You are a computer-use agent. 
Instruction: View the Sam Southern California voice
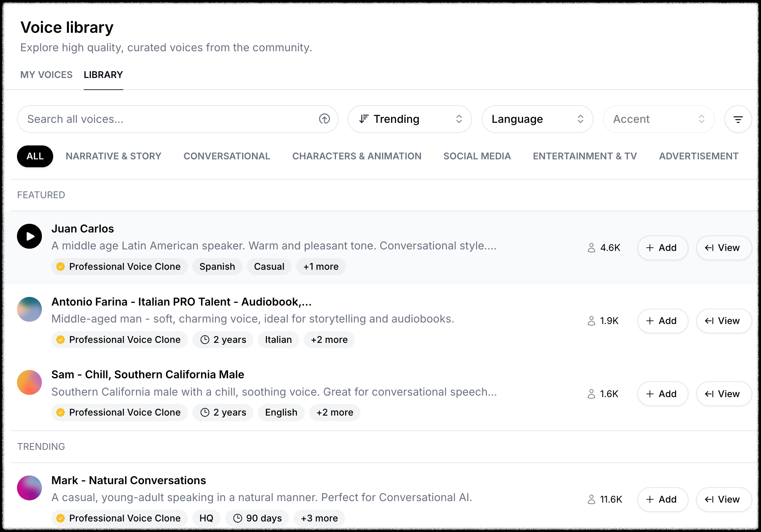[x=723, y=394]
